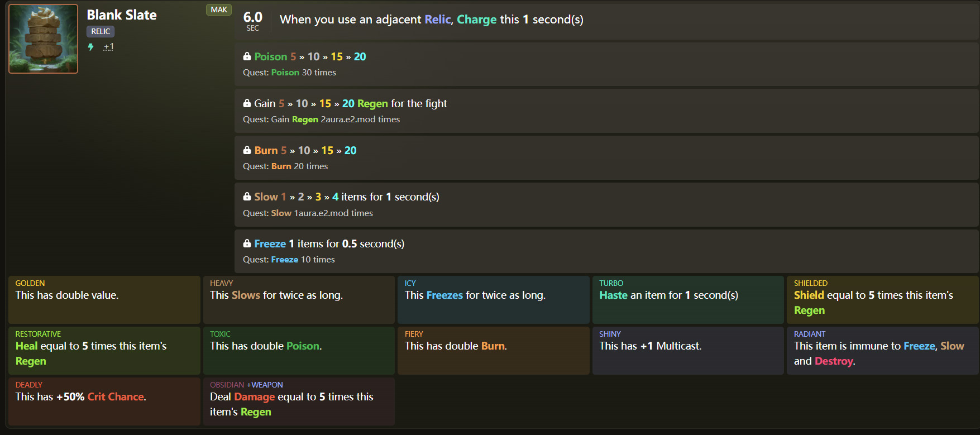Select the Shiny enchantment card
This screenshot has width=980, height=435.
687,350
